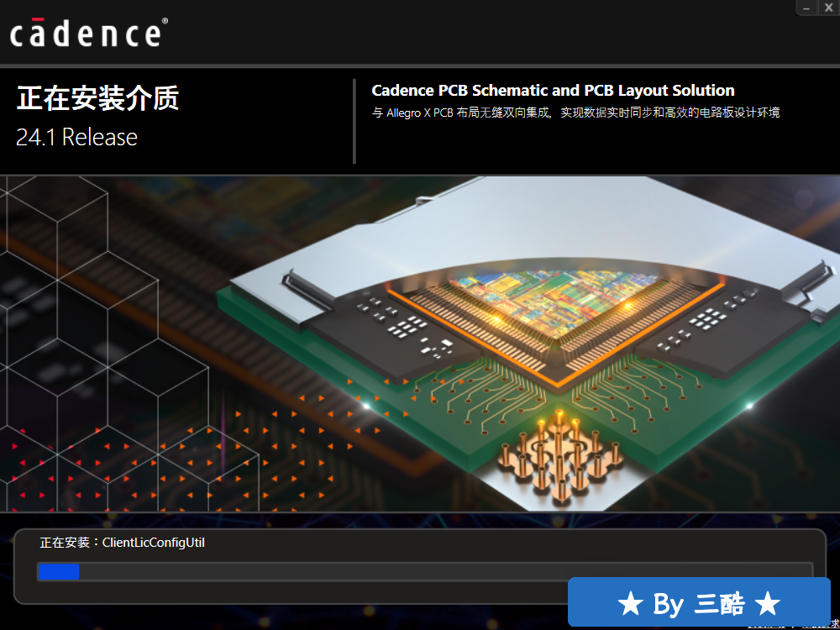Screen dimensions: 840x630
Task: Click the Allegro X PCB description line
Action: point(576,113)
